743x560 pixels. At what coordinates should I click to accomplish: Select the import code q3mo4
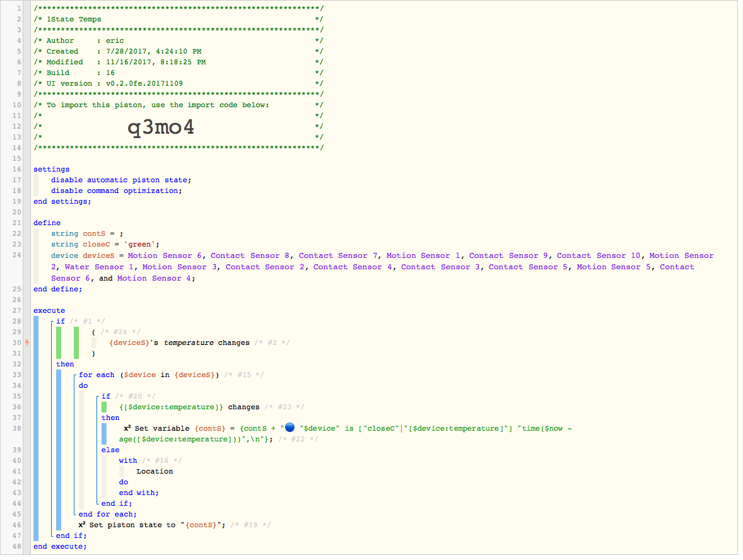[161, 127]
